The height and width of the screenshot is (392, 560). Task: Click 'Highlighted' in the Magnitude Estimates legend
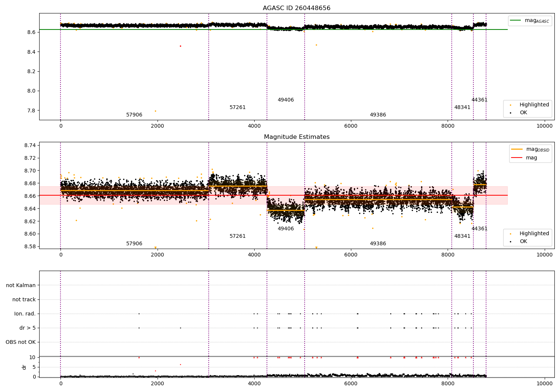pyautogui.click(x=534, y=234)
